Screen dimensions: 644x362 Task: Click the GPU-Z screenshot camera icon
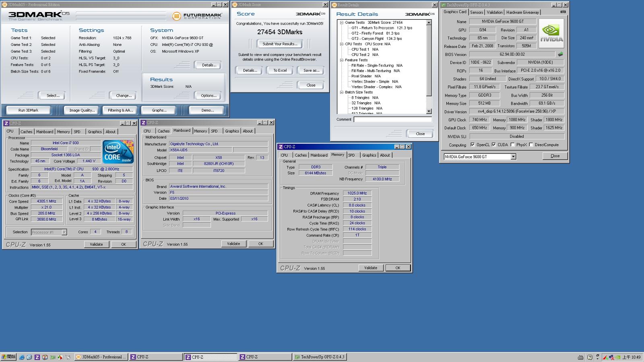point(562,12)
